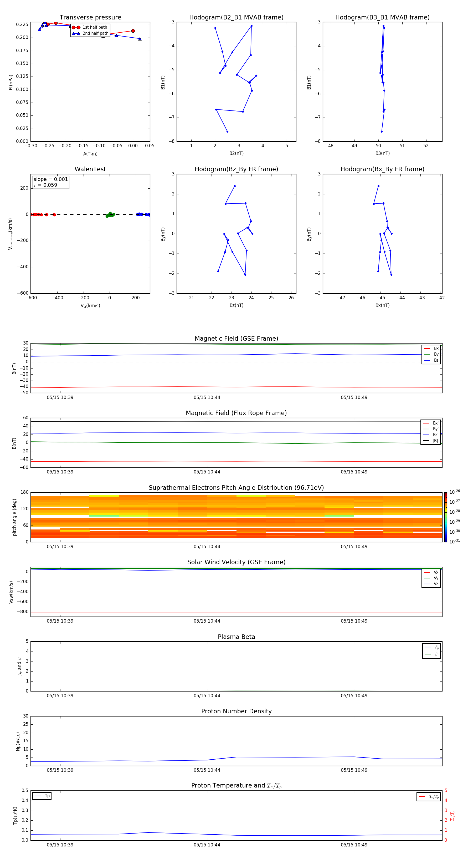Click the '|B|' legend entry in Flux Rope plot
The height and width of the screenshot is (868, 473).
pyautogui.click(x=431, y=441)
